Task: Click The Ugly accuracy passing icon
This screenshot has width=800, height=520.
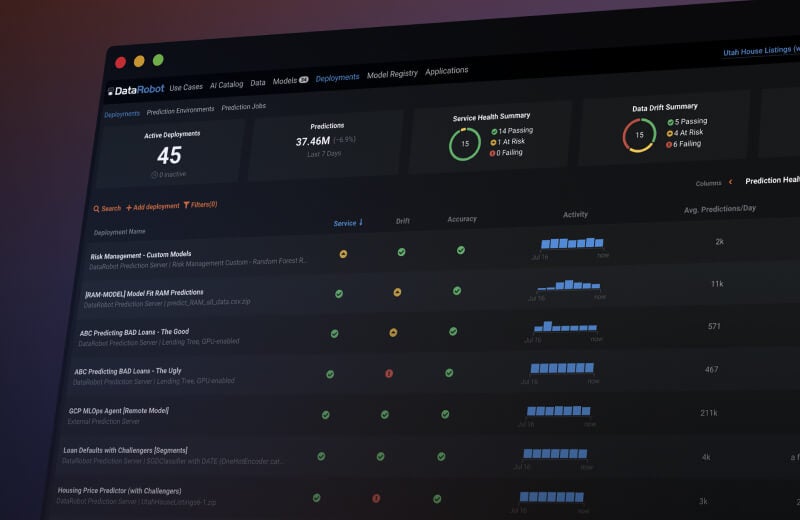Action: point(449,373)
